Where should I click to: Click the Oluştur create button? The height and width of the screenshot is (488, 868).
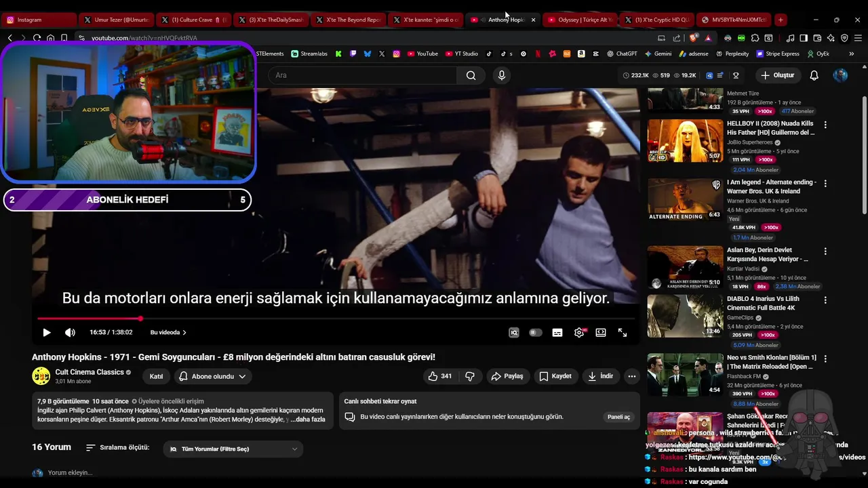777,75
